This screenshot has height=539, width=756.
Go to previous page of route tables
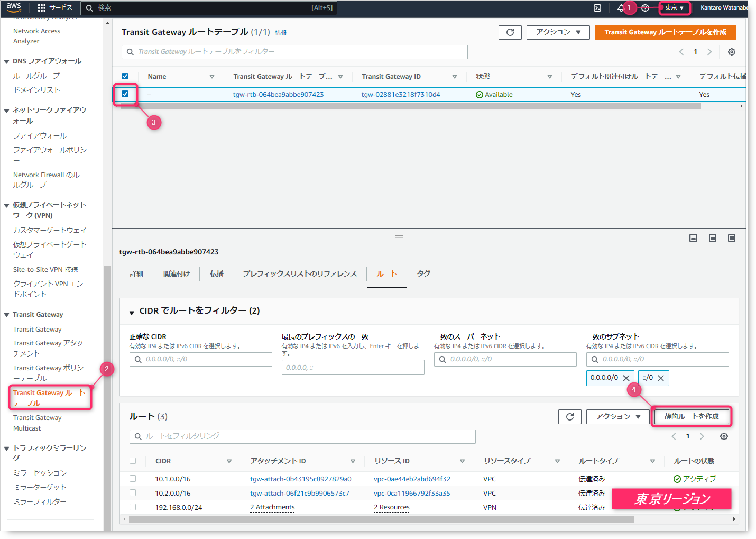(x=681, y=52)
